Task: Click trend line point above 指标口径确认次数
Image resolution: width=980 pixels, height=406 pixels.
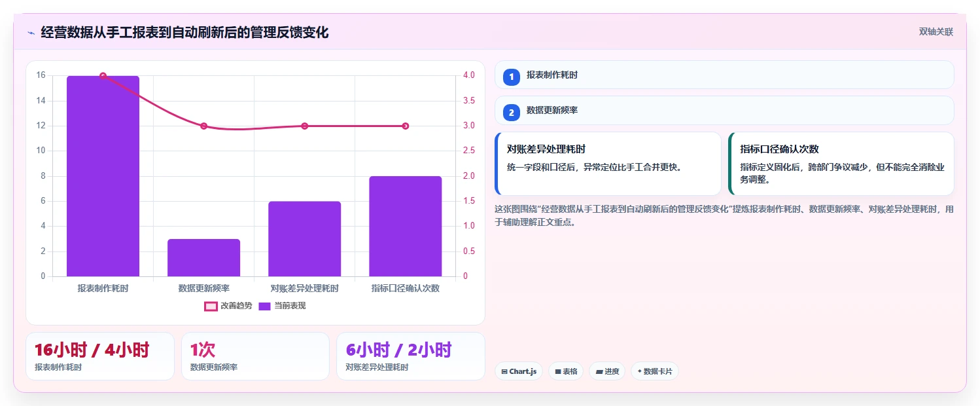Action: (x=406, y=126)
